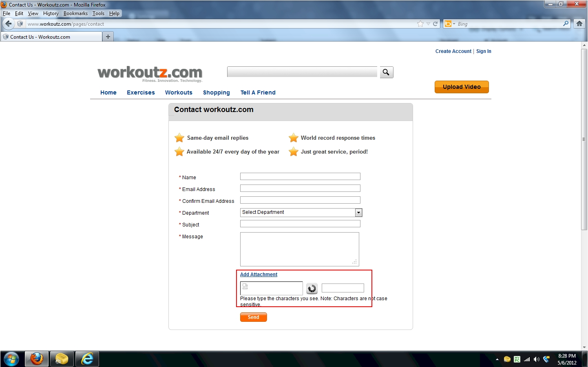Viewport: 588px width, 367px height.
Task: Click the Sign In link
Action: click(484, 51)
